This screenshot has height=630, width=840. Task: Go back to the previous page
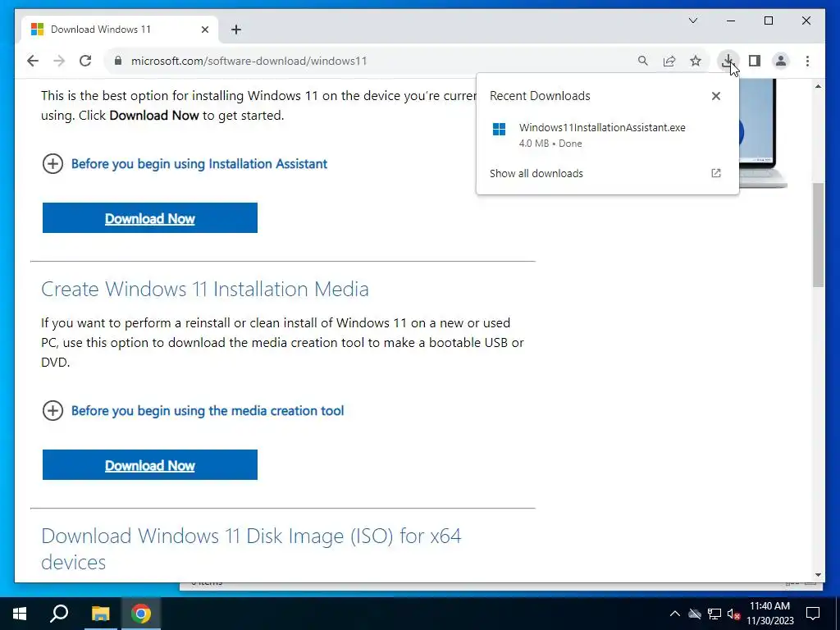33,61
